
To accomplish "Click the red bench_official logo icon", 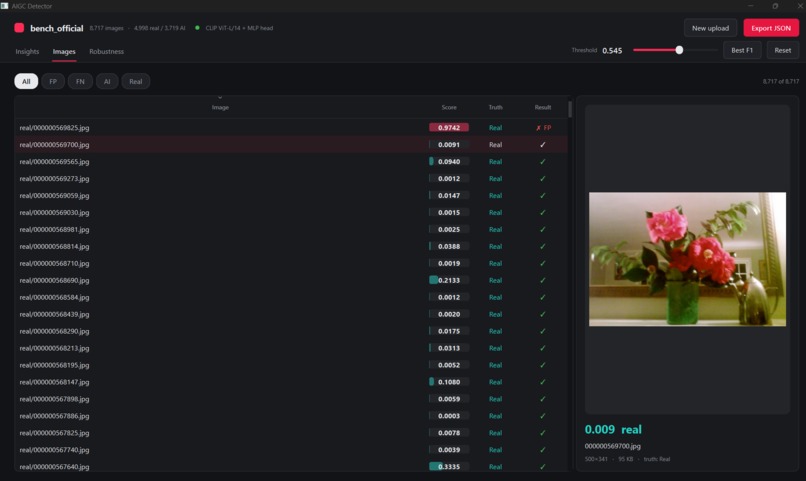I will coord(19,28).
